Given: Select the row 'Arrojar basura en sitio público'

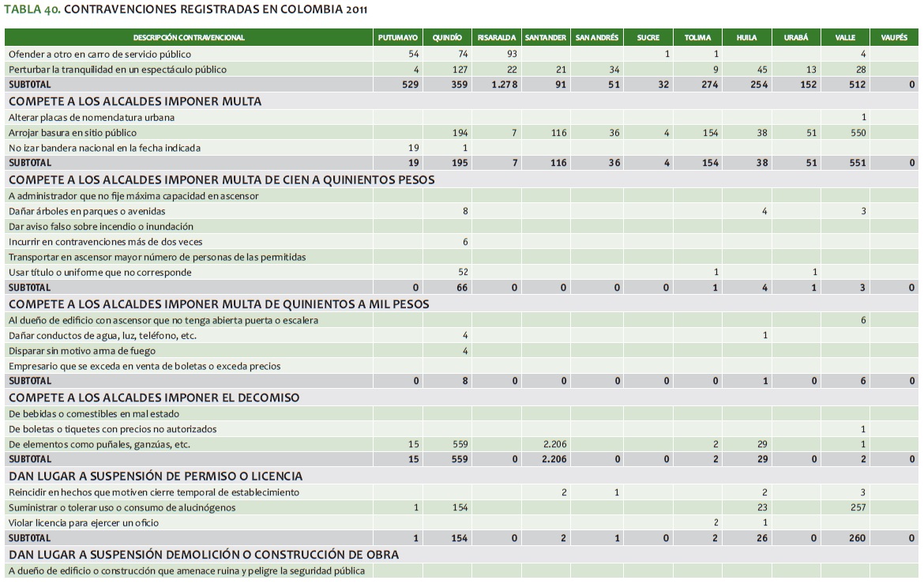Looking at the screenshot, I should tap(73, 133).
